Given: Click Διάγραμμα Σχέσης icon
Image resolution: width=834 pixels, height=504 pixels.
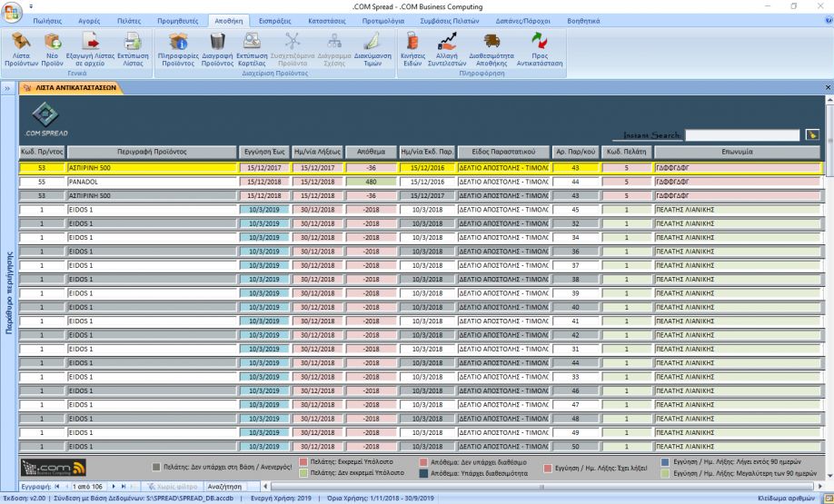Looking at the screenshot, I should (x=334, y=49).
